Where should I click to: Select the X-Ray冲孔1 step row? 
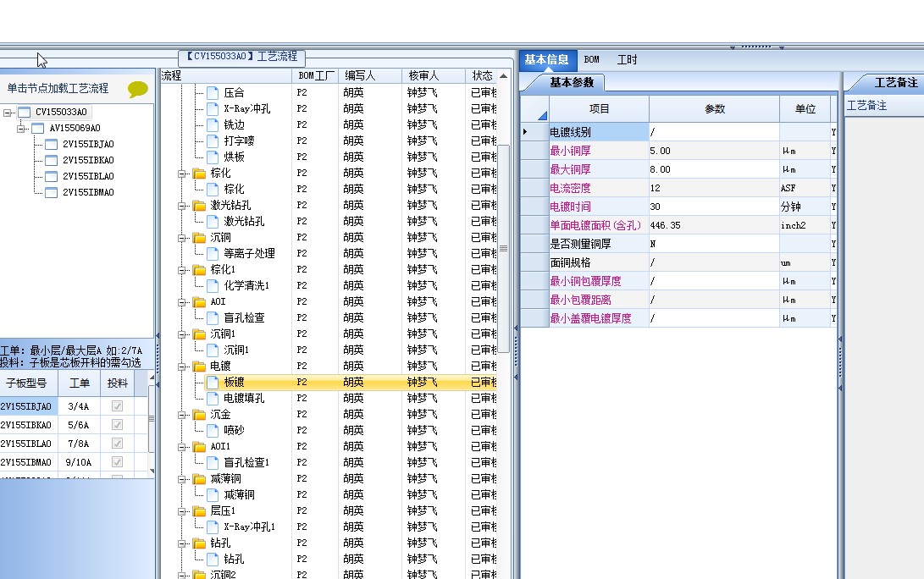[x=249, y=527]
